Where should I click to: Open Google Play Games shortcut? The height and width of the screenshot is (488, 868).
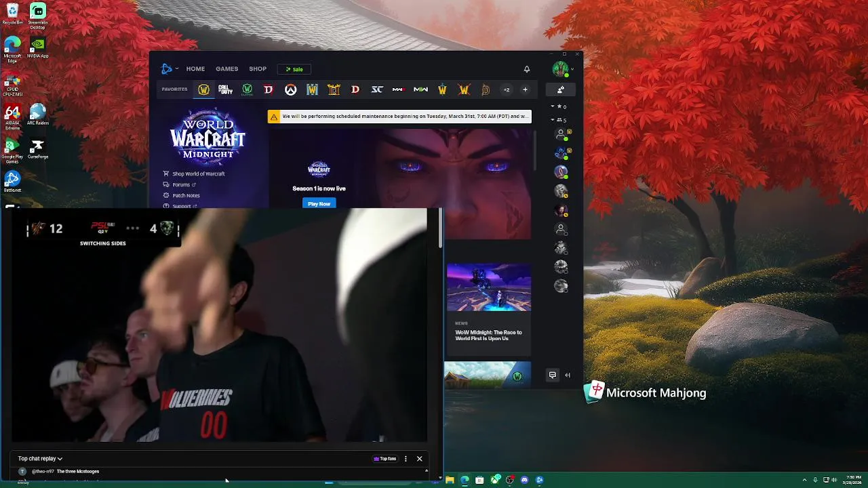coord(12,151)
